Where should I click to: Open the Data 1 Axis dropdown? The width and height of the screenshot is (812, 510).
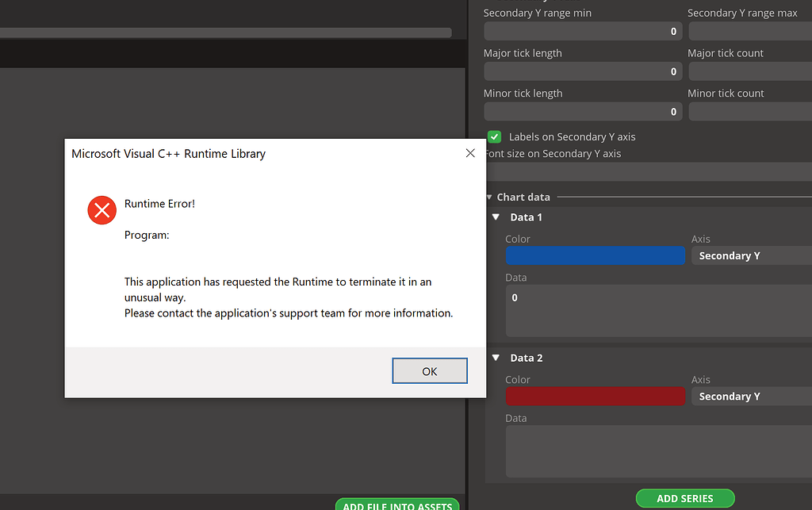coord(752,255)
